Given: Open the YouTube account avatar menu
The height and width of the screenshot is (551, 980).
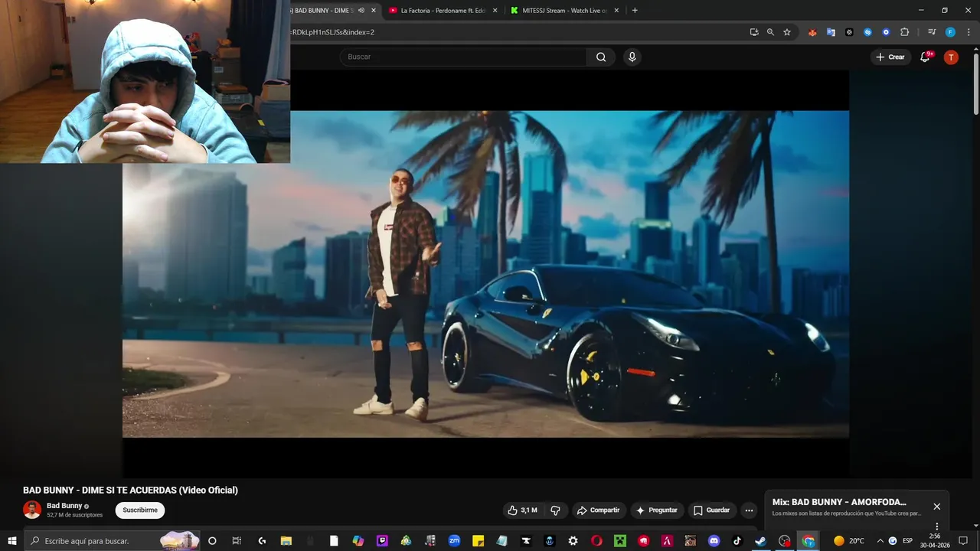Looking at the screenshot, I should point(951,57).
